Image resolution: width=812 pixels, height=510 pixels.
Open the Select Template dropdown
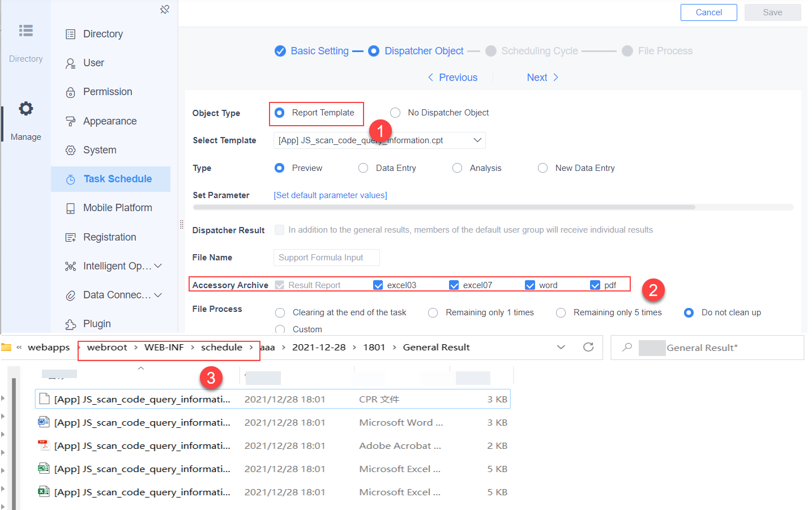(x=477, y=140)
